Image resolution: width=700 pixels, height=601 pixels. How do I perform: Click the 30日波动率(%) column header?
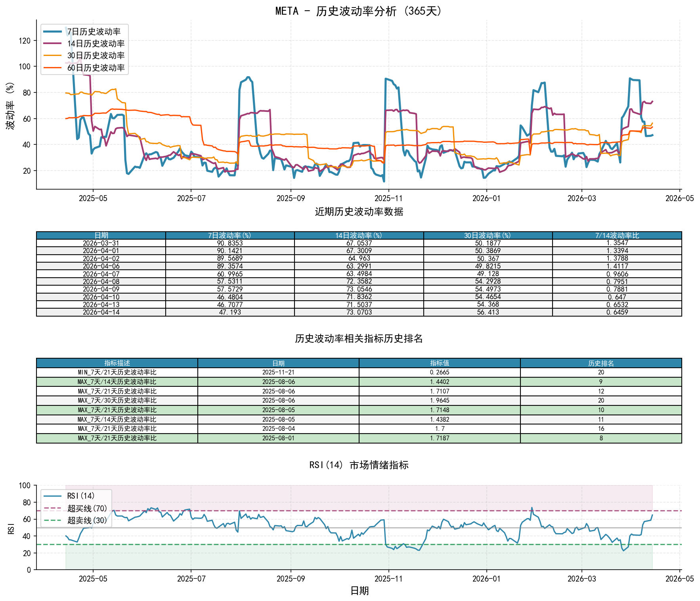488,236
